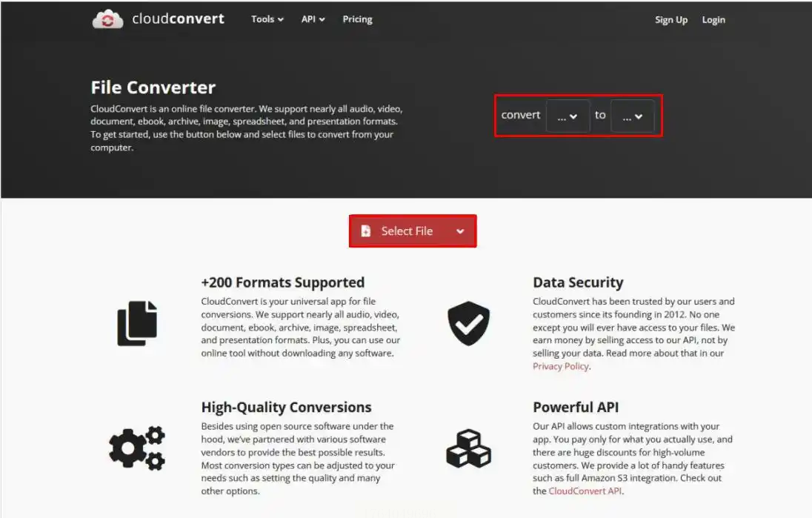Viewport: 812px width, 518px height.
Task: Click the stacked documents formats icon
Action: tap(137, 323)
